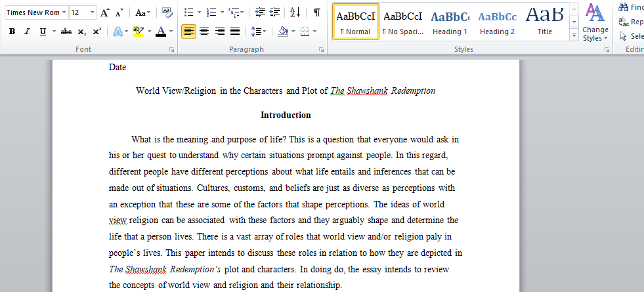Apply the Title style
The height and width of the screenshot is (292, 644).
point(545,22)
